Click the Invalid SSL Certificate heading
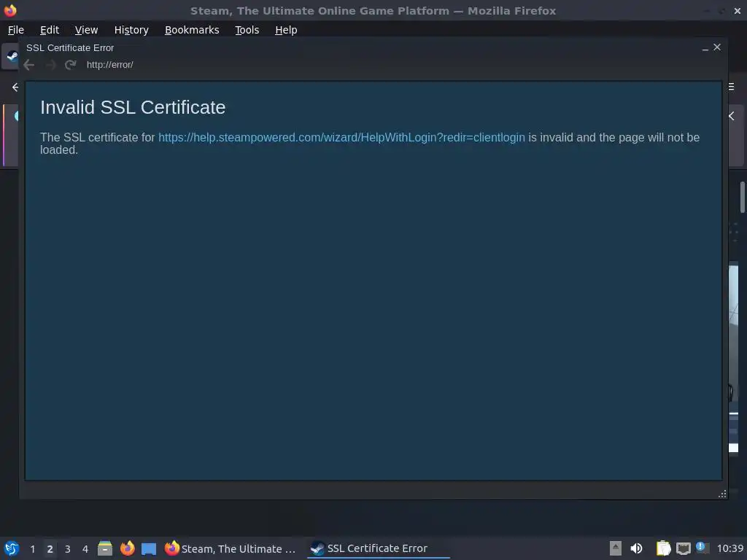747x560 pixels. [133, 108]
